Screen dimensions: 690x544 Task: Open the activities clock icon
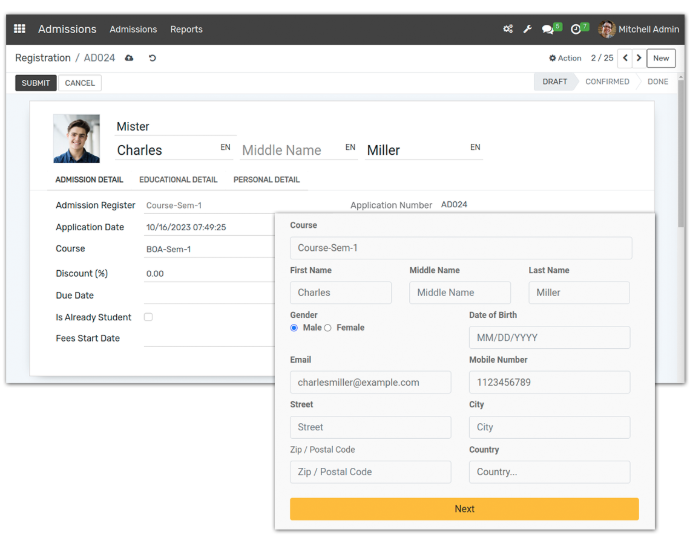tap(576, 29)
